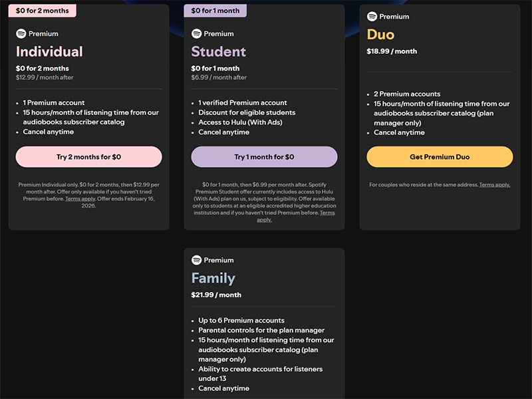Click the Student card's fine-print paragraph about Hulu eligibility
Viewport: 532px width, 399px height.
[264, 202]
